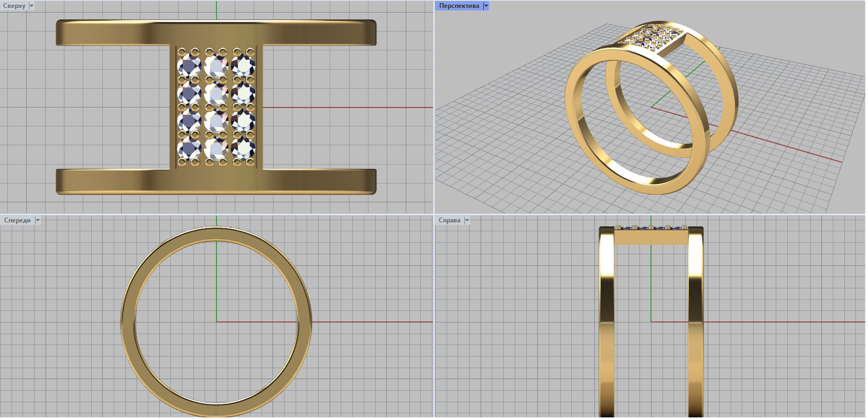Select the gem-set plate in perspective view
Image resolution: width=868 pixels, height=419 pixels.
click(x=651, y=37)
